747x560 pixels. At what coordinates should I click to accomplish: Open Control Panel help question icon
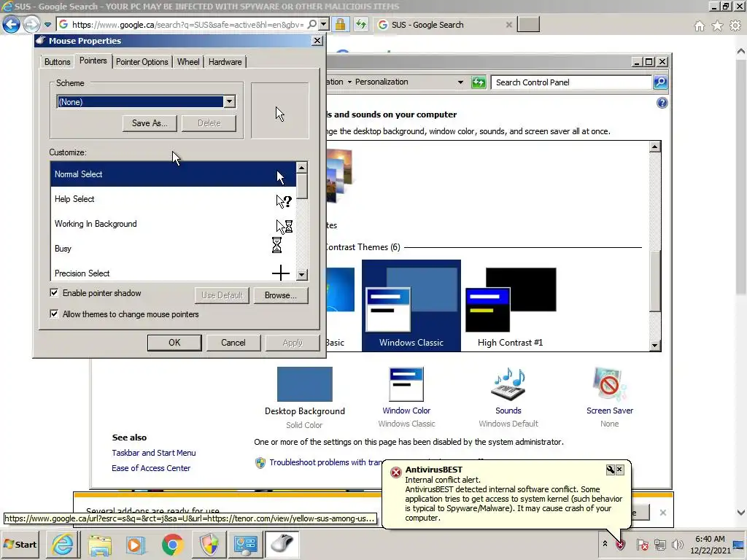pos(662,103)
